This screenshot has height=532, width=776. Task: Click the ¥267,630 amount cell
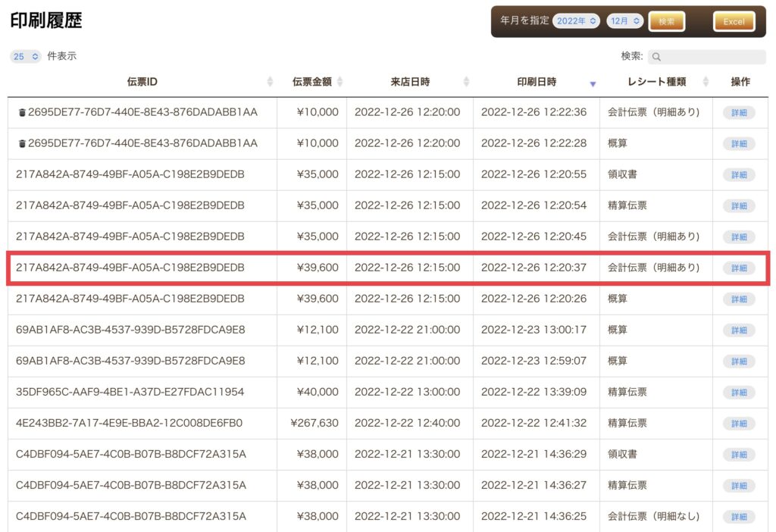click(314, 423)
